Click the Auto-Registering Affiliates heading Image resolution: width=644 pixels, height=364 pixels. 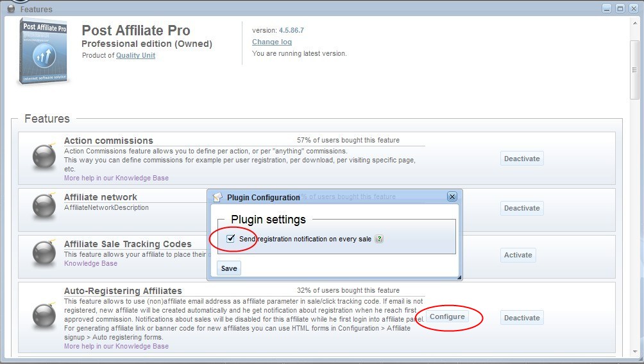(123, 291)
